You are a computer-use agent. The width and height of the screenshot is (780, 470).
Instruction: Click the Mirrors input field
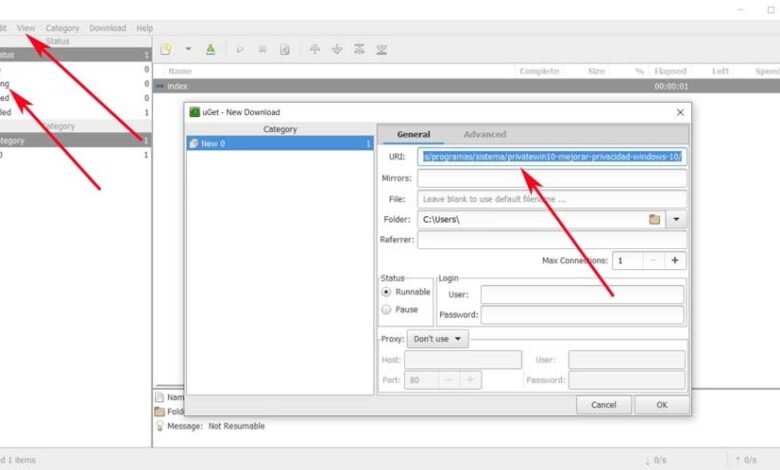tap(552, 178)
